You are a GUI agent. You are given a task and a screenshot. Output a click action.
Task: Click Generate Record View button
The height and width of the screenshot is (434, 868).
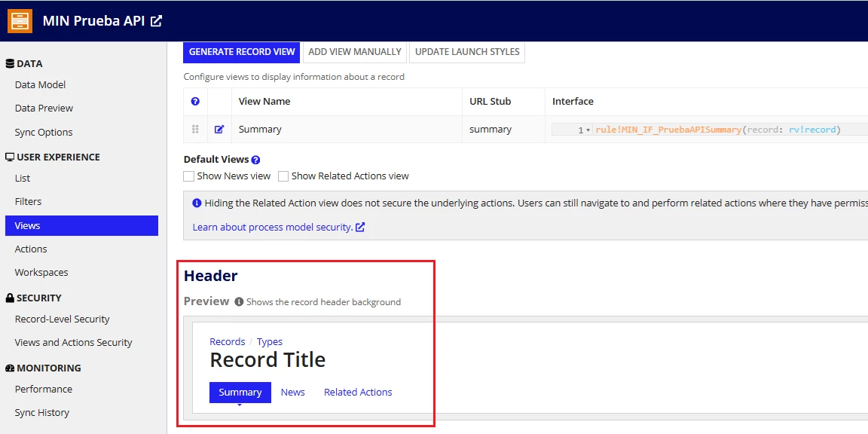[242, 52]
